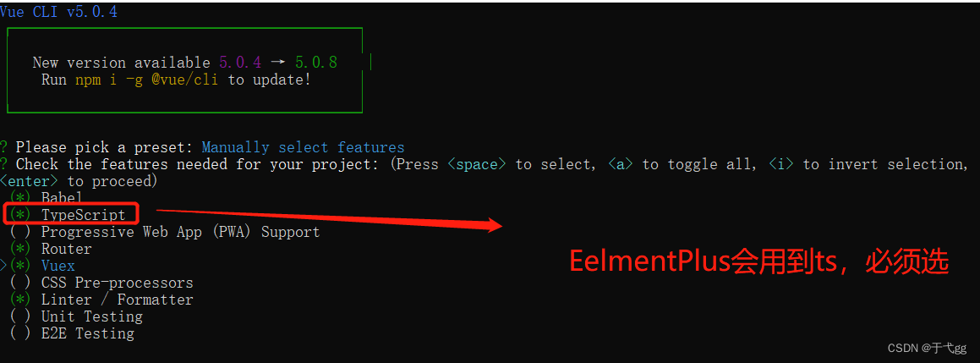Enable Progressive Web App (PWA) Support checkbox
Viewport: 980px width, 363px height.
point(20,232)
